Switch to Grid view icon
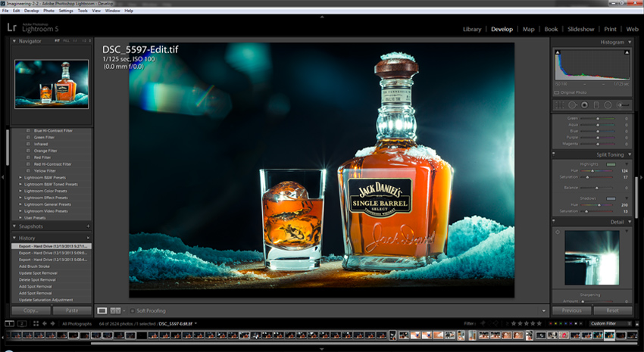Viewport: 644px width, 352px height. [36, 324]
